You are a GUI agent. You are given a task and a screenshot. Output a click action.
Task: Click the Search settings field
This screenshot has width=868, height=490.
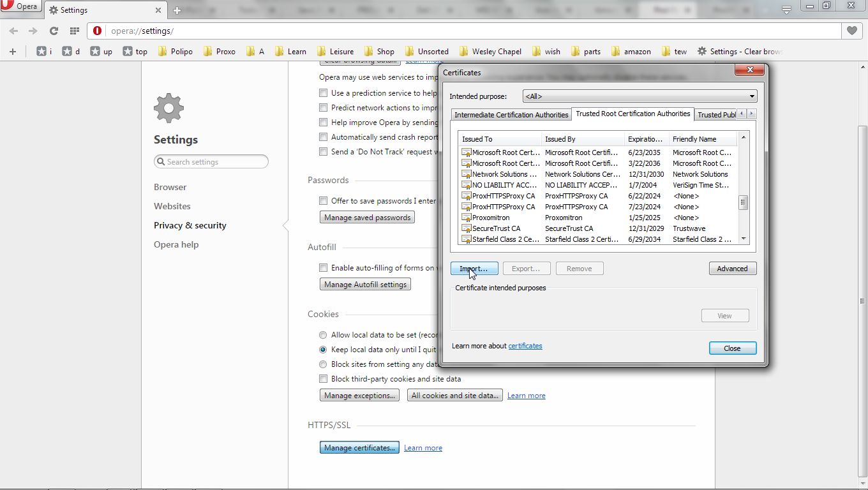coord(211,162)
